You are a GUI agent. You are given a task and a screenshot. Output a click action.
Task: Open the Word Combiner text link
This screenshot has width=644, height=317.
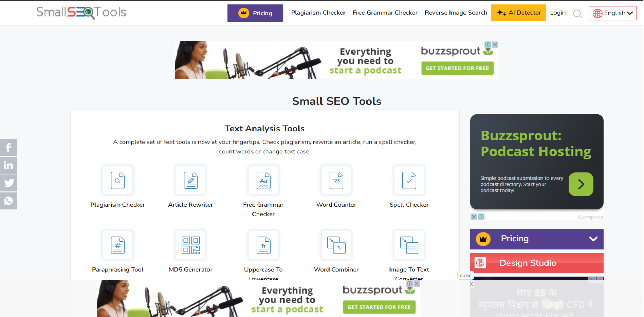coord(336,269)
